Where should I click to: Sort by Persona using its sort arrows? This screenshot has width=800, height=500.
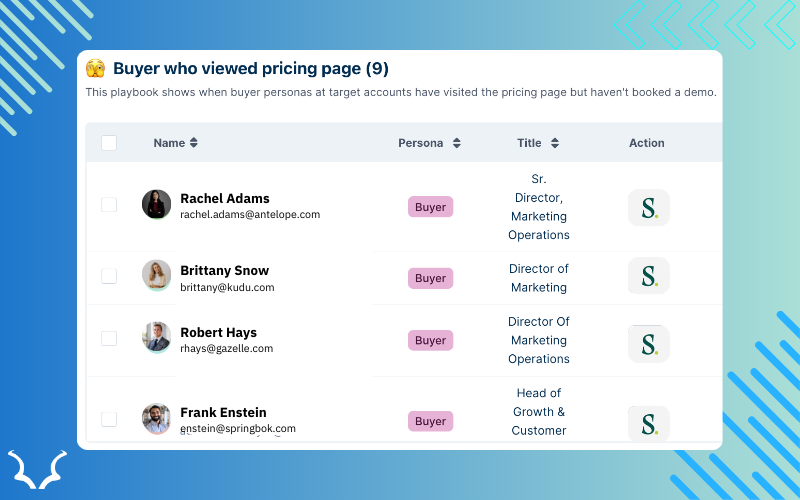[456, 143]
